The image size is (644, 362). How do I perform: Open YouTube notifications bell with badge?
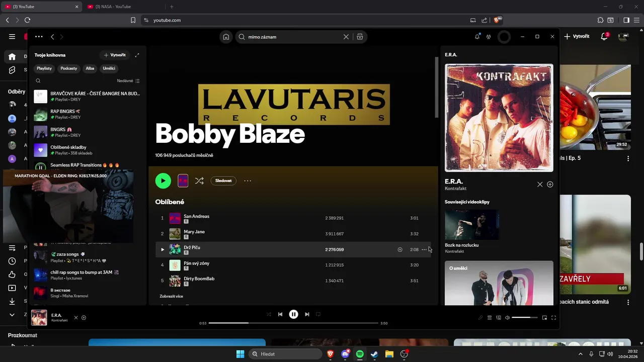point(605,36)
